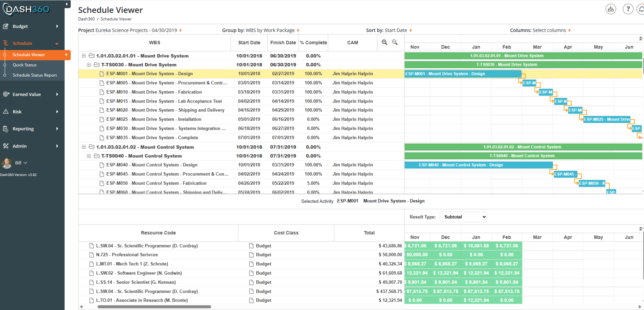Image resolution: width=644 pixels, height=310 pixels.
Task: Click the download icon at top right
Action: click(611, 9)
